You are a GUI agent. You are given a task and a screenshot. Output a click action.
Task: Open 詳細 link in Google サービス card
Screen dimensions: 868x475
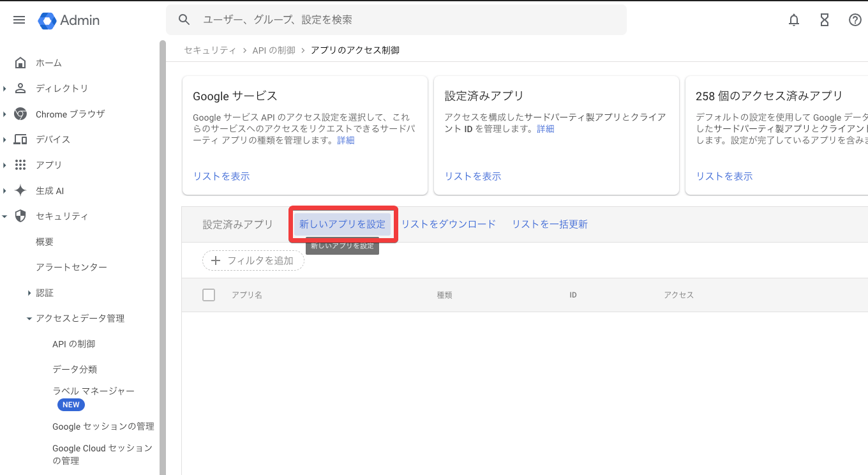point(346,140)
